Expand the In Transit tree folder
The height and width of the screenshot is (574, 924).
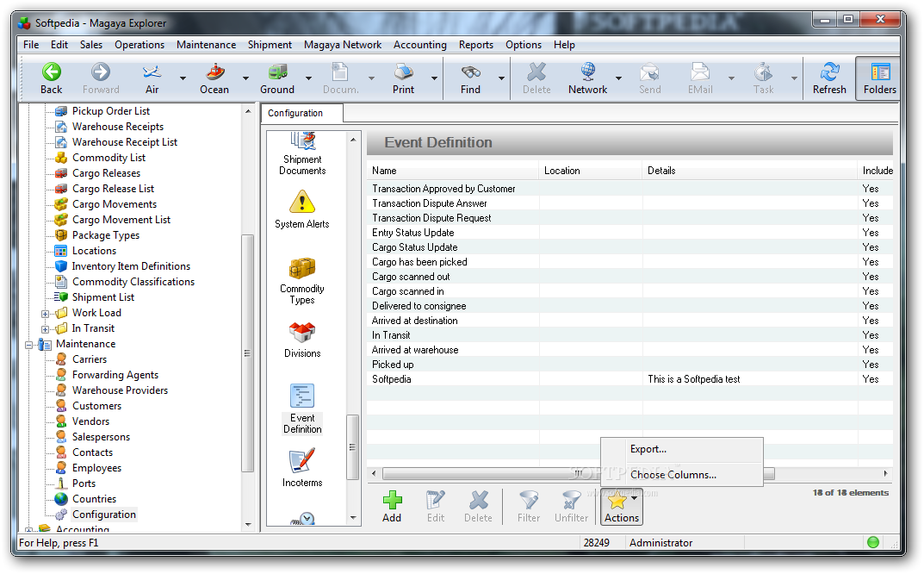[45, 329]
